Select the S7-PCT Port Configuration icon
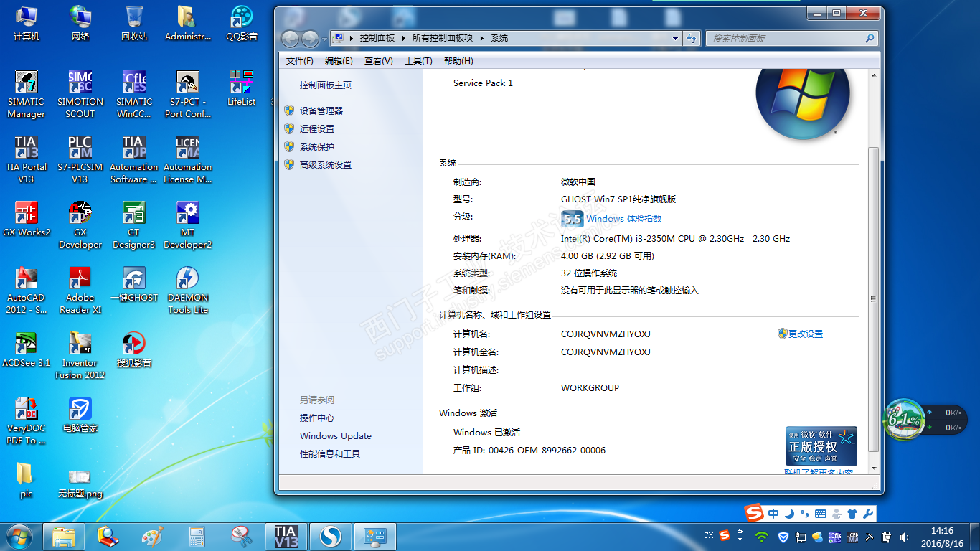The height and width of the screenshot is (551, 980). click(188, 94)
